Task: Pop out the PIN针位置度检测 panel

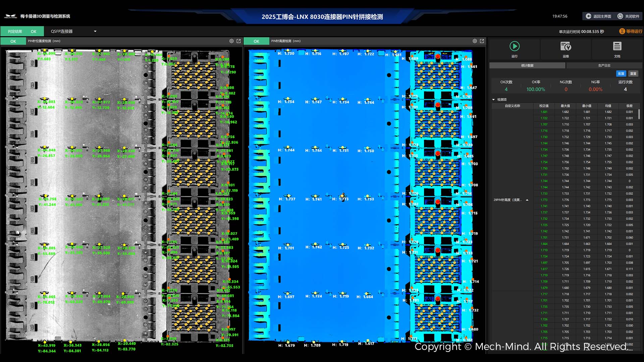Action: [239, 41]
